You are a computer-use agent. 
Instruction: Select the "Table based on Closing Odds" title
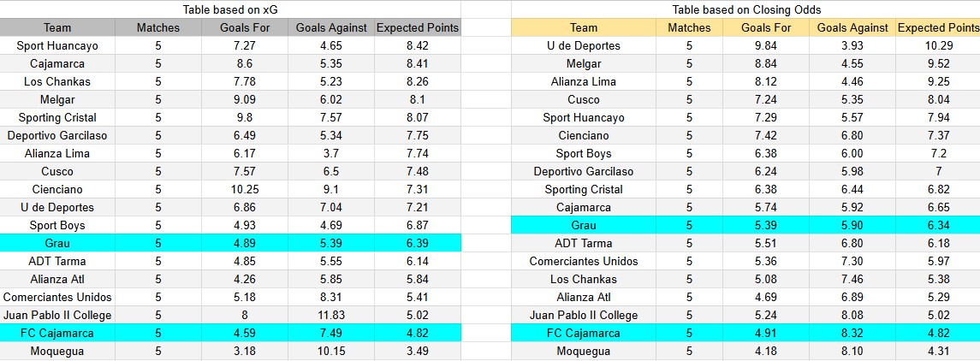click(x=746, y=9)
